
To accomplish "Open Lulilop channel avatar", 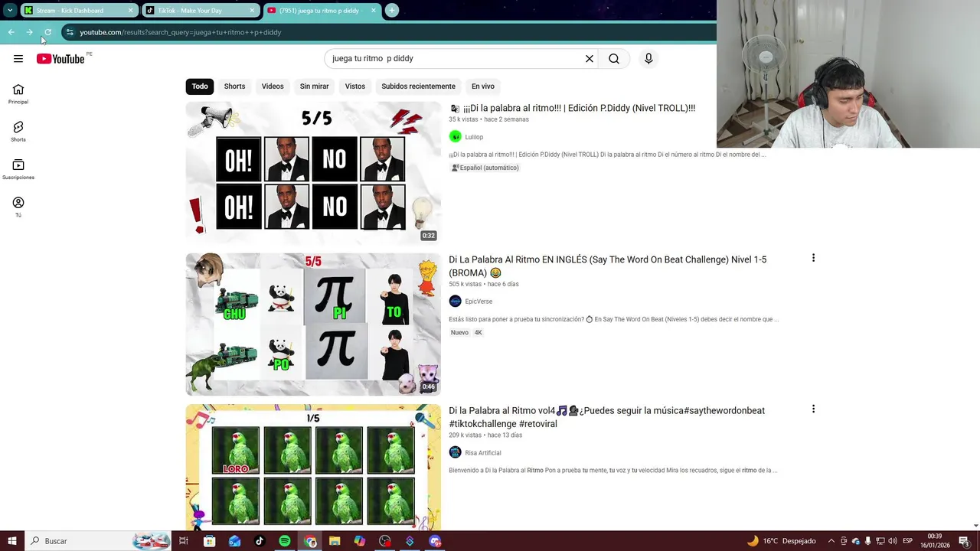I will [456, 137].
